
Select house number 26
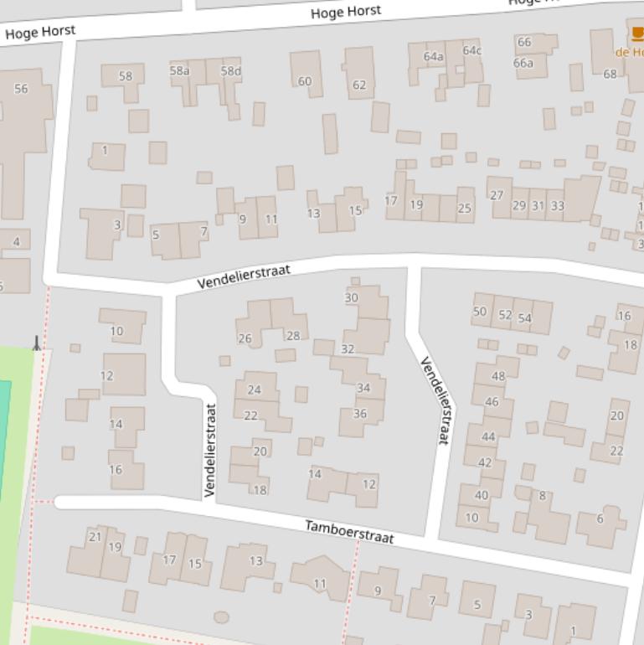pyautogui.click(x=245, y=338)
